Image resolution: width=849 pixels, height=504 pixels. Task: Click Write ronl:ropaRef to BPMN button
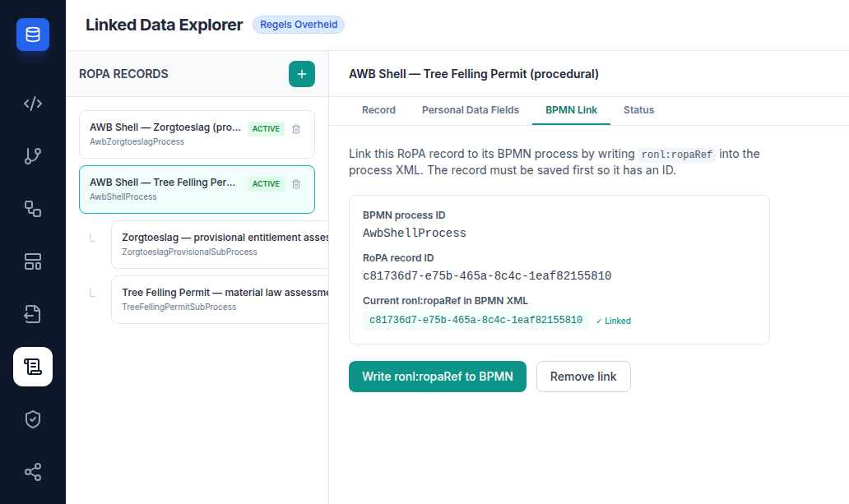coord(438,377)
